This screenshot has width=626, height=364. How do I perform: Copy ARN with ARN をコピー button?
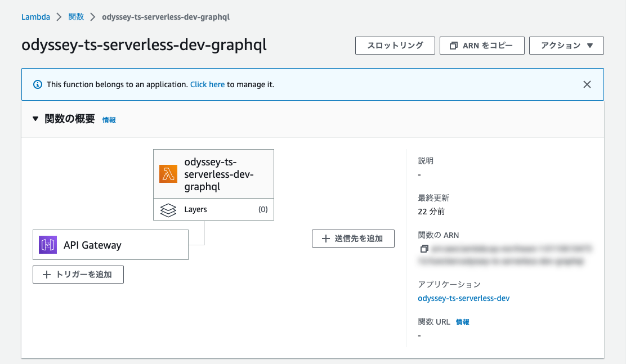click(482, 46)
